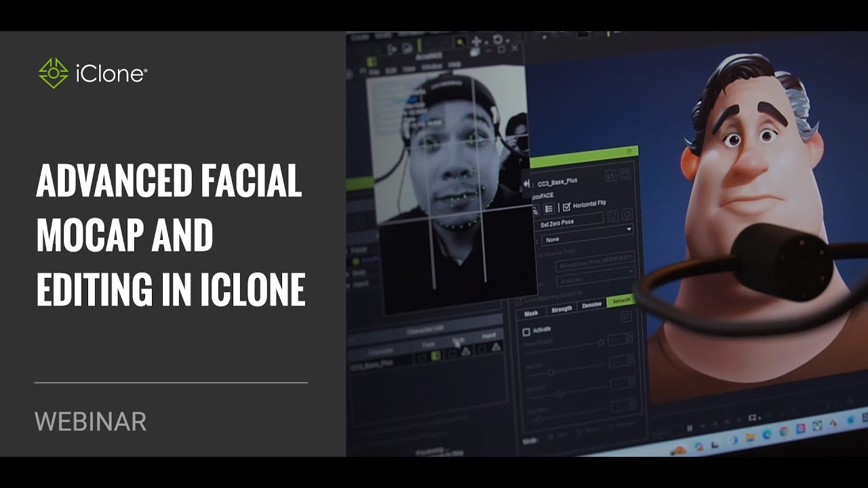Click the list icon left of Horizontal Flip
This screenshot has height=488, width=868.
(x=549, y=209)
